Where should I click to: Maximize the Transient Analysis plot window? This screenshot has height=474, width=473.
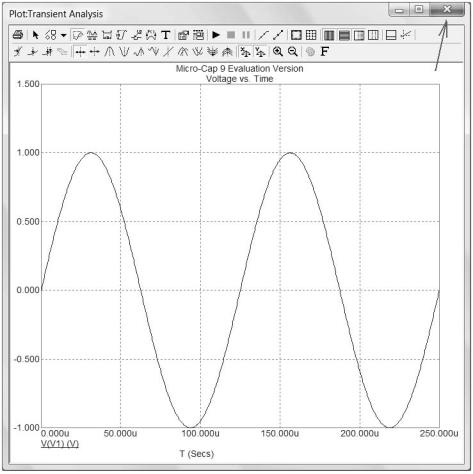click(419, 10)
